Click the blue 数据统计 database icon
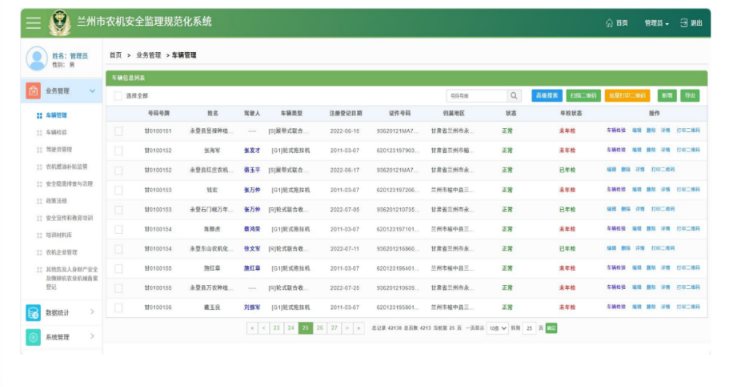 pos(33,312)
